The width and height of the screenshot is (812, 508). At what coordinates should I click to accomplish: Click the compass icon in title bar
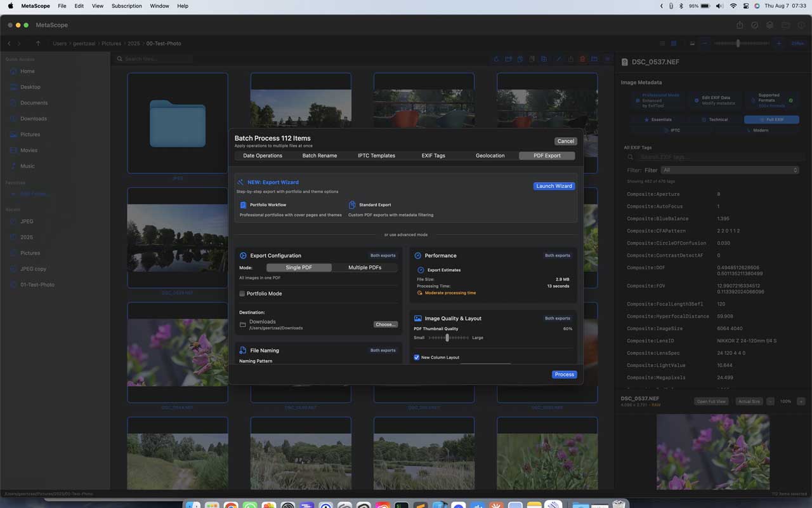[755, 25]
